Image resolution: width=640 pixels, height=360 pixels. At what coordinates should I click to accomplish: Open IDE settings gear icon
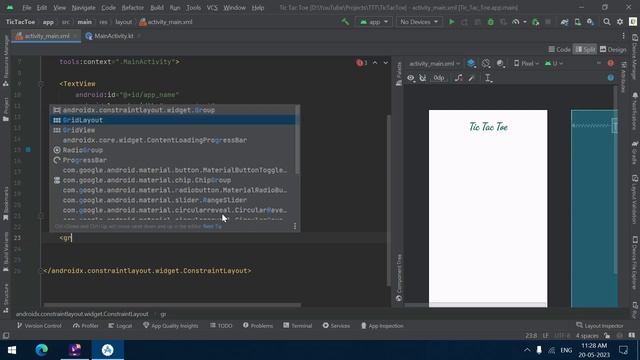tap(620, 22)
